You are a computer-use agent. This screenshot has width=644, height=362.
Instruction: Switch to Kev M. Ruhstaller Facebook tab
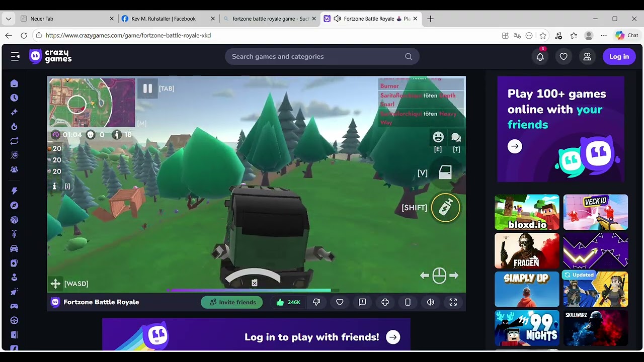168,19
